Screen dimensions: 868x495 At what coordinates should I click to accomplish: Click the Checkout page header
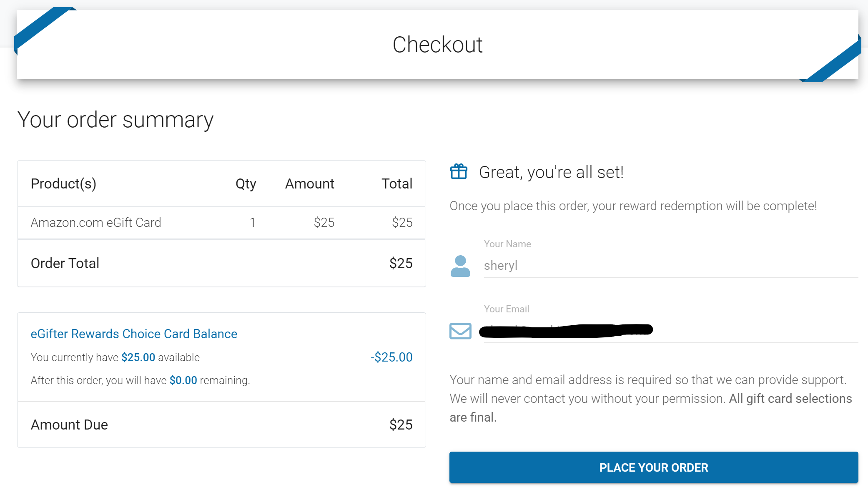click(x=438, y=44)
